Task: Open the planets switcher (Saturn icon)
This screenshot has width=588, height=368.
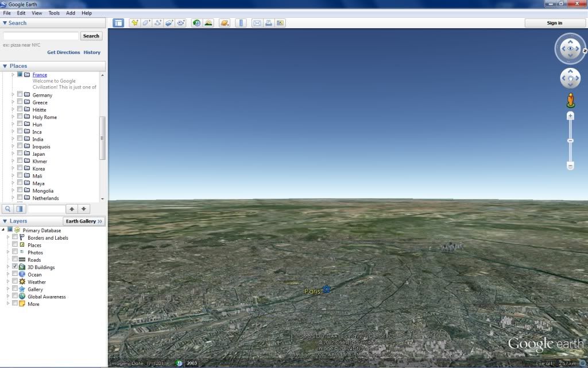Action: coord(225,23)
